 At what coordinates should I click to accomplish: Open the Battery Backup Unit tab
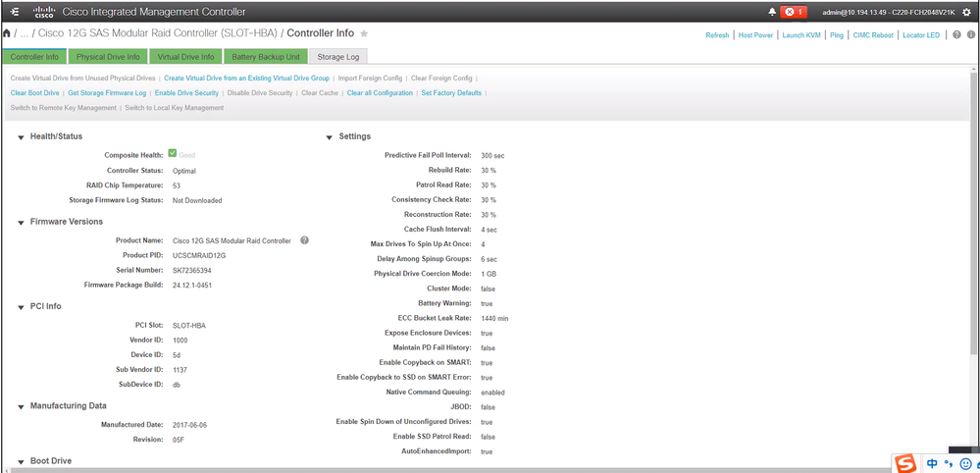(266, 57)
